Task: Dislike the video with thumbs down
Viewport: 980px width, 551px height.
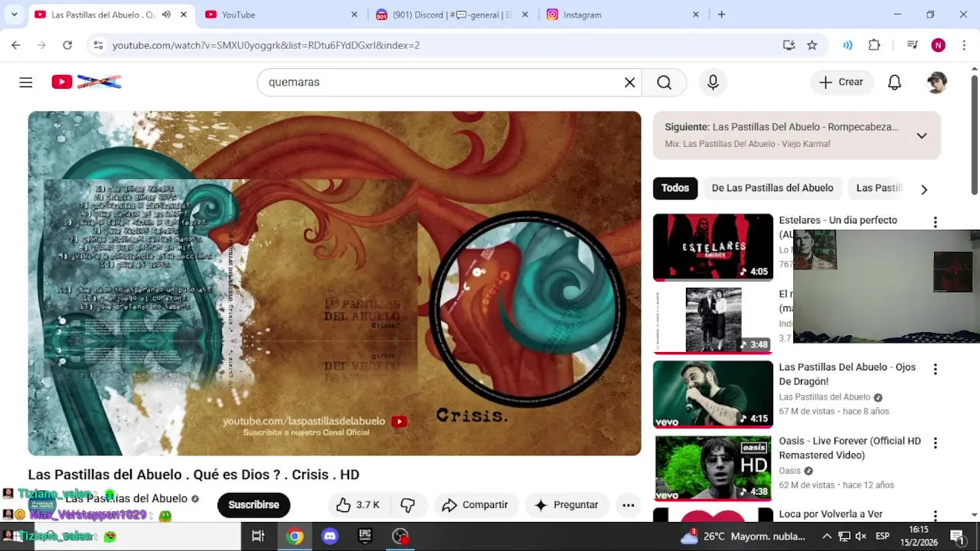Action: point(408,504)
